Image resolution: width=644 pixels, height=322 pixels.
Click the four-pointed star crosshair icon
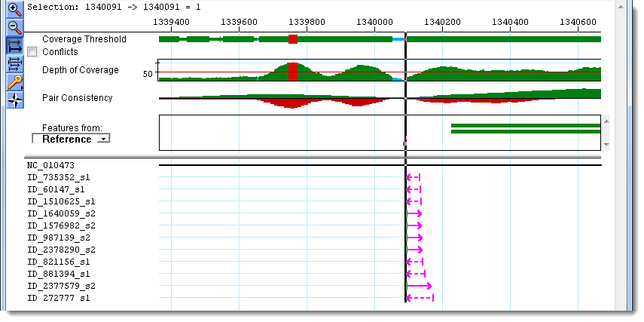[x=15, y=100]
